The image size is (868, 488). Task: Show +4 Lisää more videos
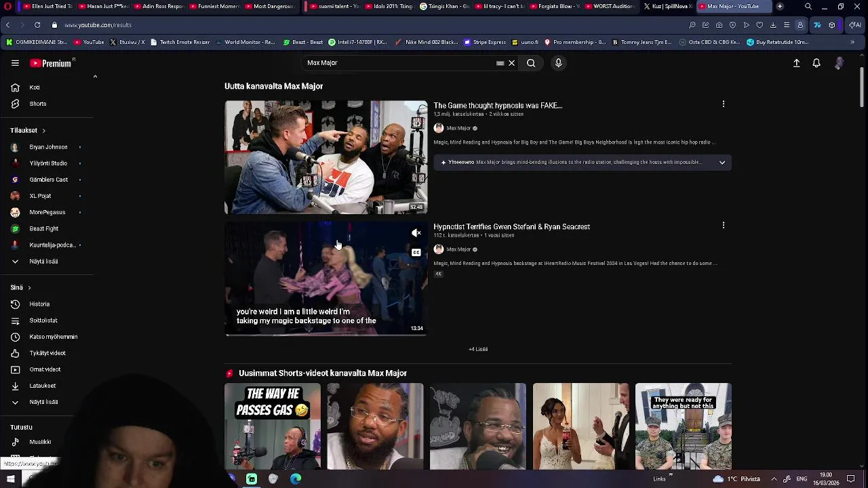pyautogui.click(x=478, y=349)
